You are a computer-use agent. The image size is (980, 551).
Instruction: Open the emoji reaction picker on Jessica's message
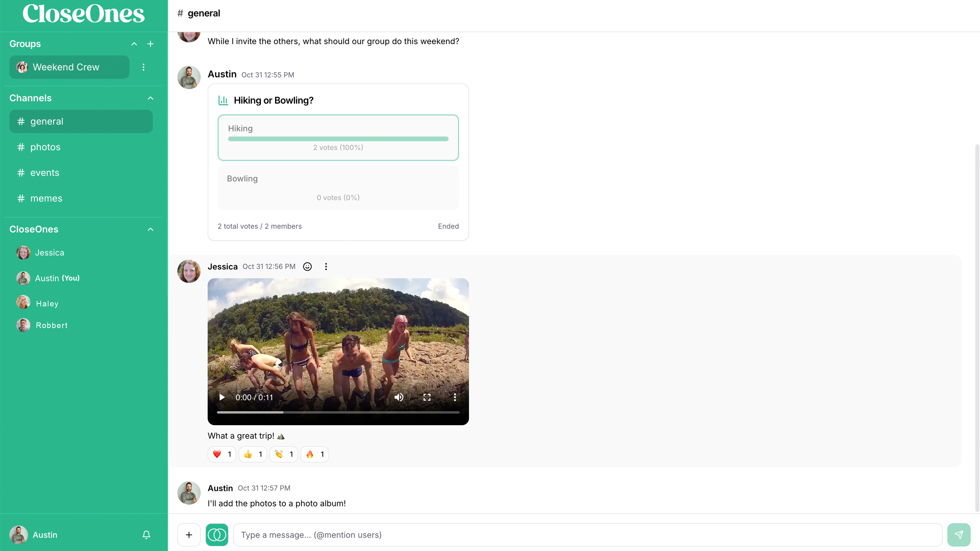307,266
